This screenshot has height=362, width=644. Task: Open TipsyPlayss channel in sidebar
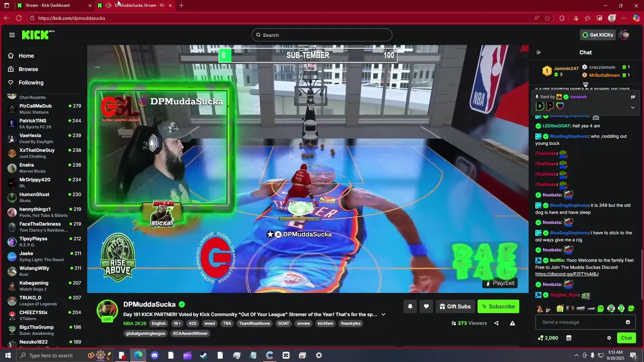pyautogui.click(x=44, y=241)
